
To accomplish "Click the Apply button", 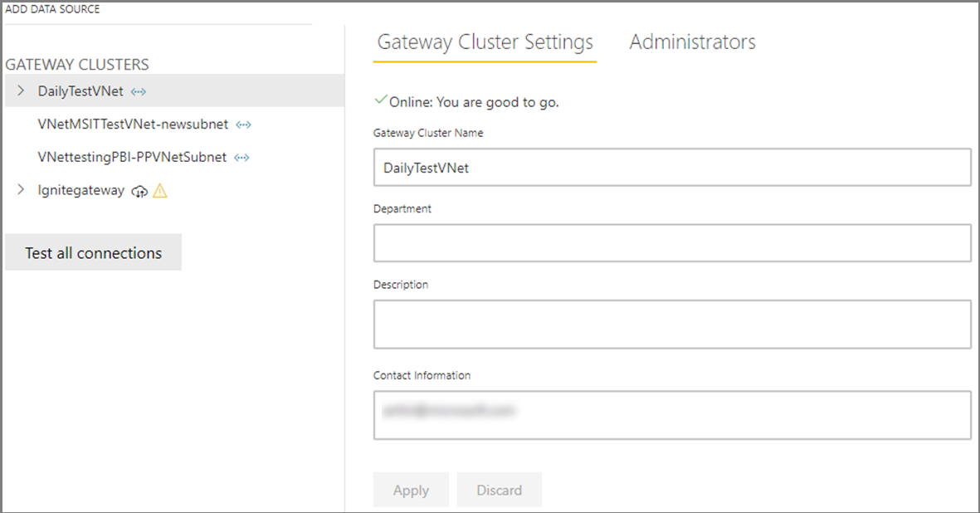I will point(411,489).
